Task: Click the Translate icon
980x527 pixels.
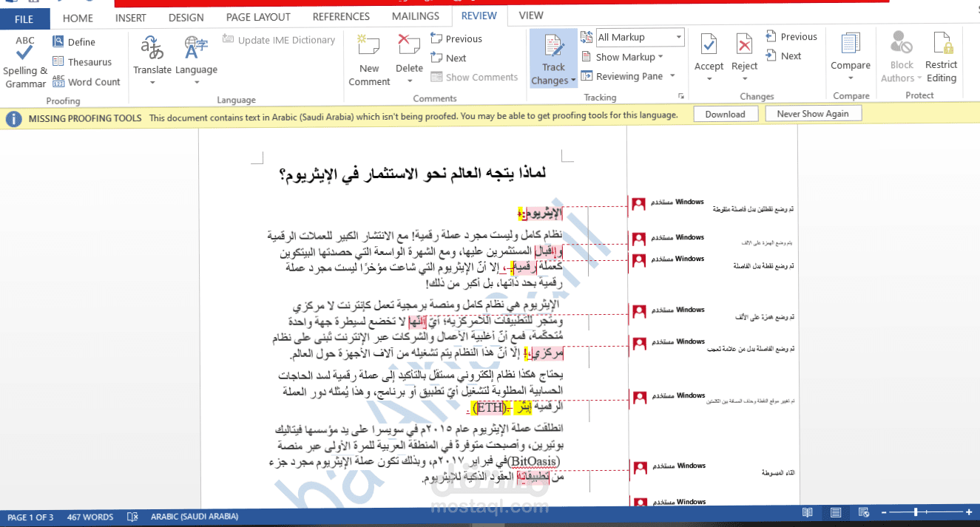Action: click(x=152, y=48)
